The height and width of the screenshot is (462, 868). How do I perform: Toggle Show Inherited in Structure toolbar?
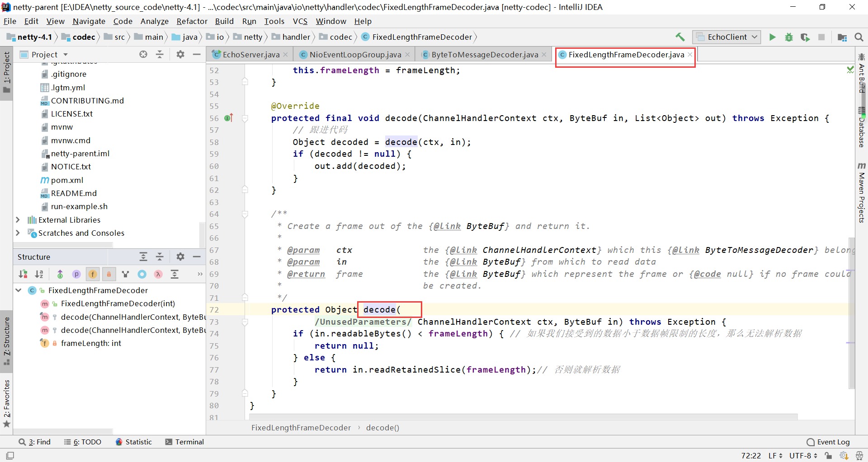60,274
